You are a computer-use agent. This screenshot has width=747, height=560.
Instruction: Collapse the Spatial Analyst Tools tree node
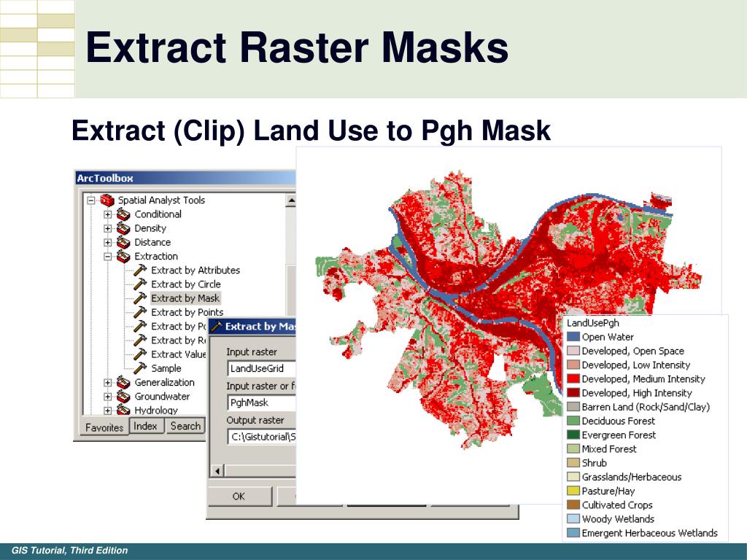tap(91, 201)
